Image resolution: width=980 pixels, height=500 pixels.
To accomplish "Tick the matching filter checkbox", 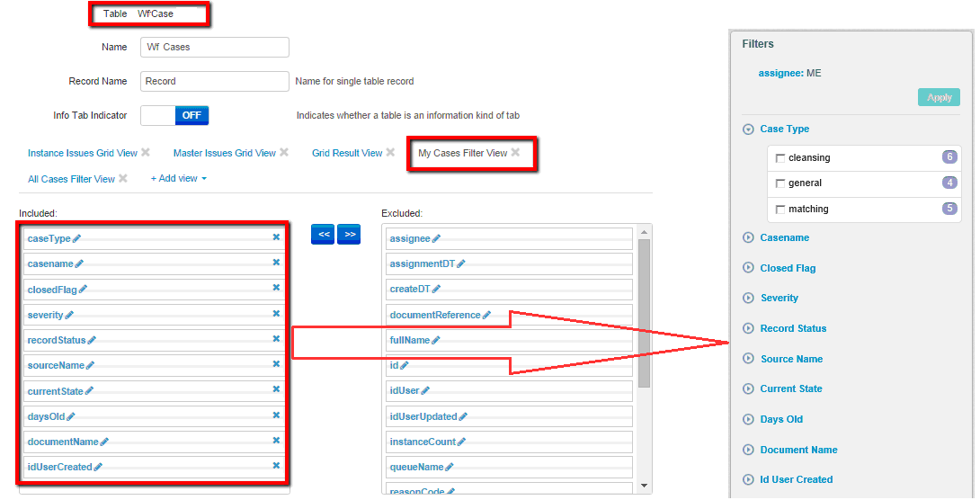I will [780, 210].
